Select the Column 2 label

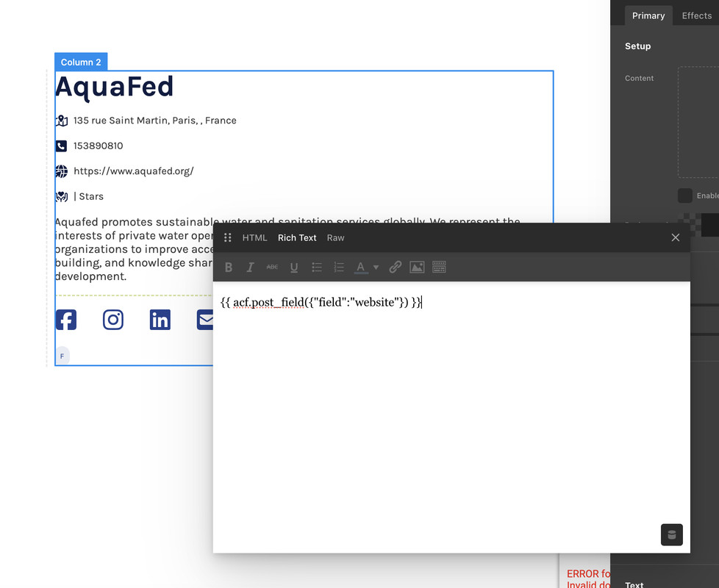click(x=81, y=62)
